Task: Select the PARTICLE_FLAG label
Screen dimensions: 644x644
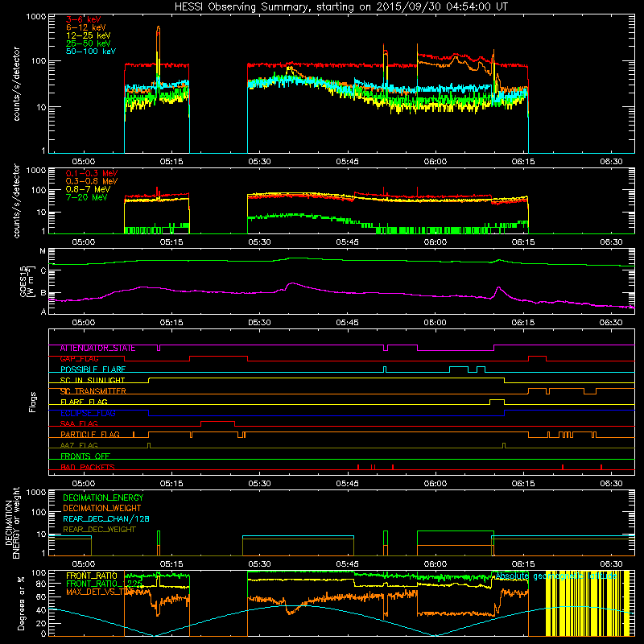Action: pyautogui.click(x=90, y=435)
